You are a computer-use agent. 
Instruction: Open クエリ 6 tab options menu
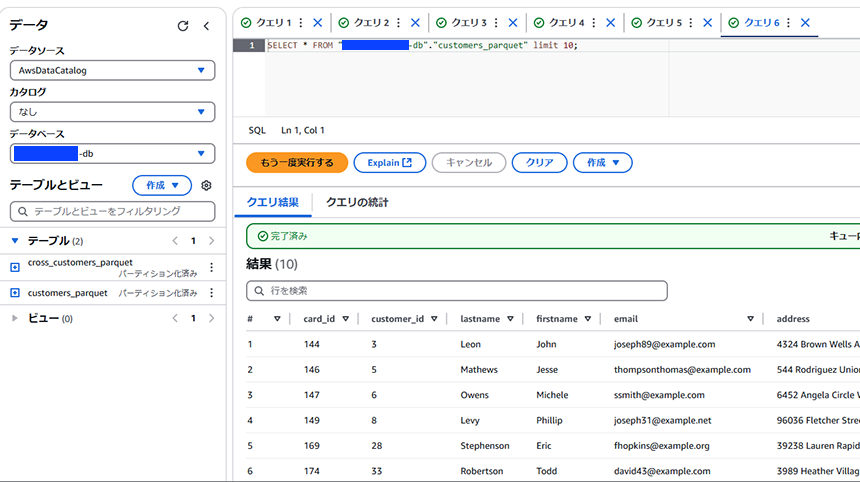[x=788, y=22]
